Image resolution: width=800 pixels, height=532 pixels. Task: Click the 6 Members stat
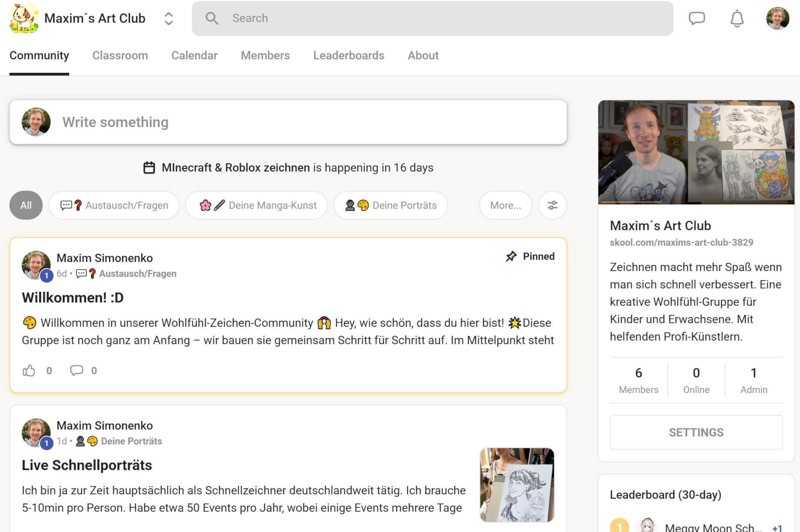click(638, 380)
